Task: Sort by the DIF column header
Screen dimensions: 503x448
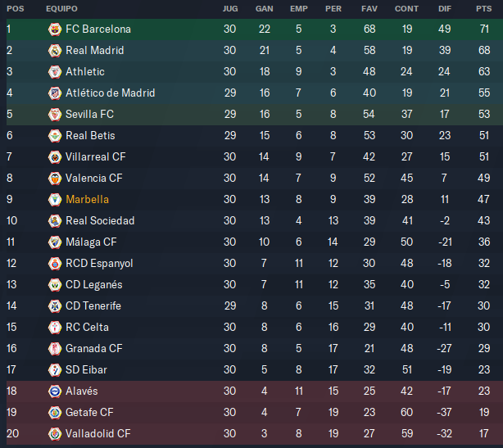Action: tap(445, 9)
